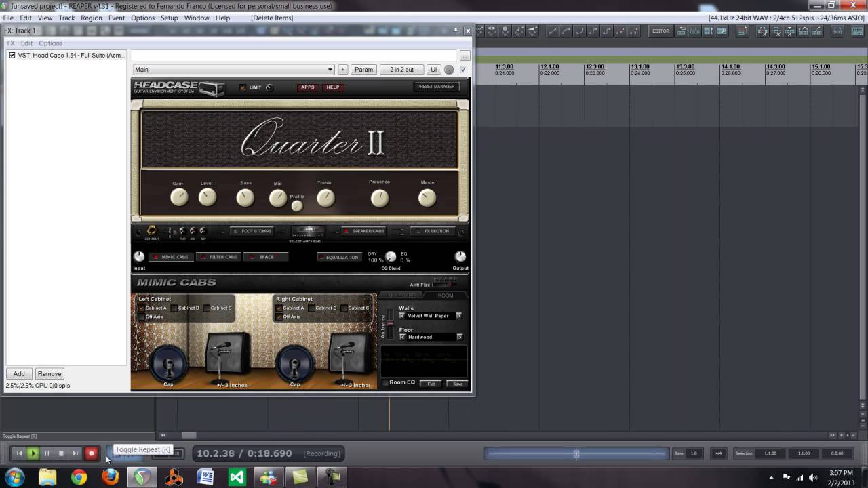This screenshot has height=488, width=868.
Task: Start playback with the green Play button
Action: click(x=33, y=453)
